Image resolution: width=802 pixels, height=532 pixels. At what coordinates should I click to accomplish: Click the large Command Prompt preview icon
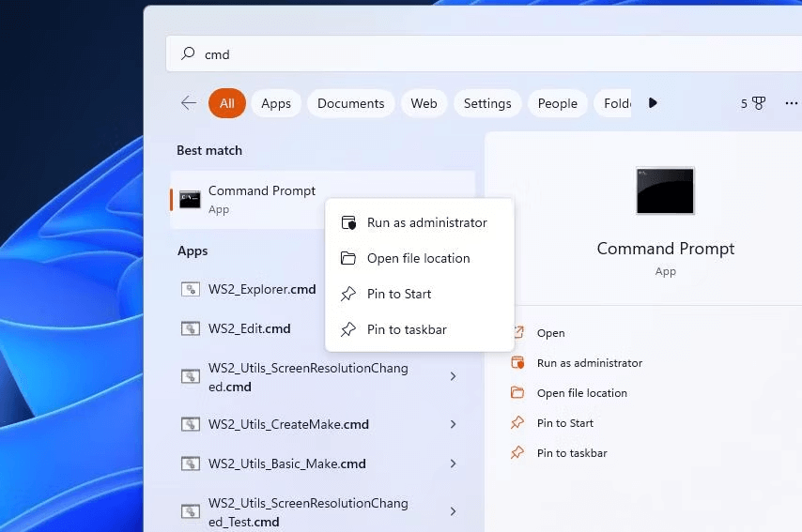665,191
